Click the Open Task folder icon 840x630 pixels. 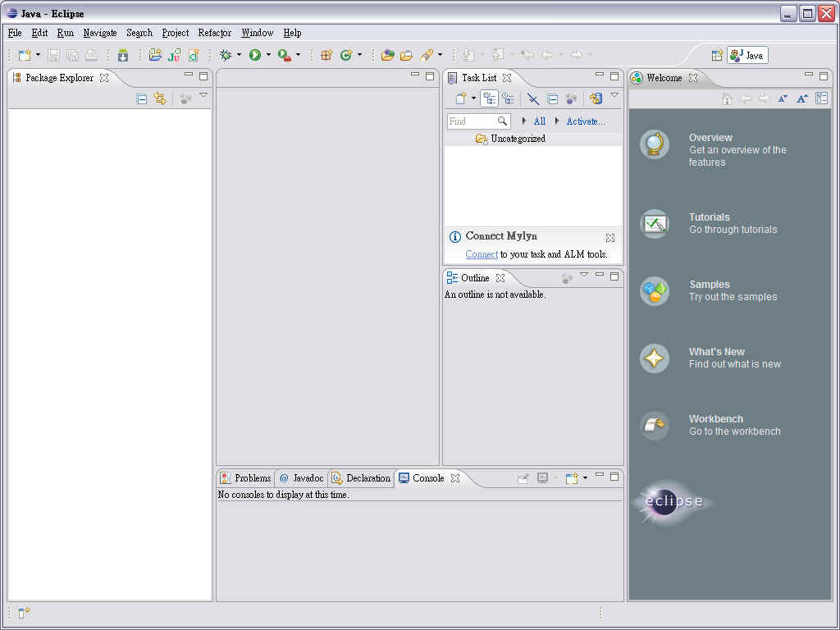407,55
